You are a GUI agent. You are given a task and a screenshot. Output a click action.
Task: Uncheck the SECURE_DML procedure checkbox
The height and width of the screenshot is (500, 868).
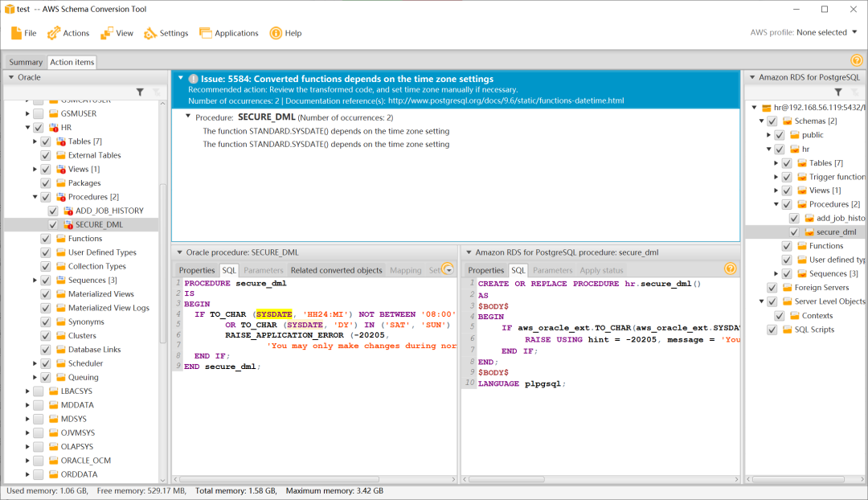[x=53, y=225]
